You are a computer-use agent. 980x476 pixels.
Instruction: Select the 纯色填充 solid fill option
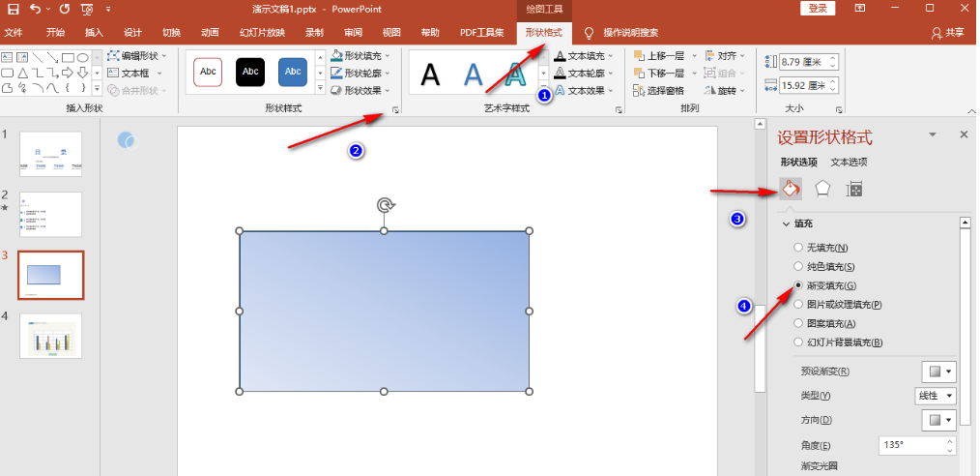point(797,266)
